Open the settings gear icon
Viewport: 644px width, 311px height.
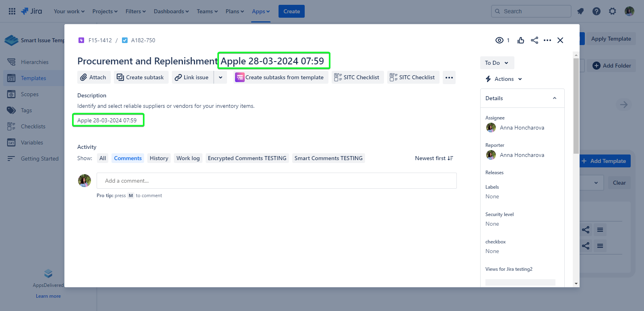[x=613, y=11]
